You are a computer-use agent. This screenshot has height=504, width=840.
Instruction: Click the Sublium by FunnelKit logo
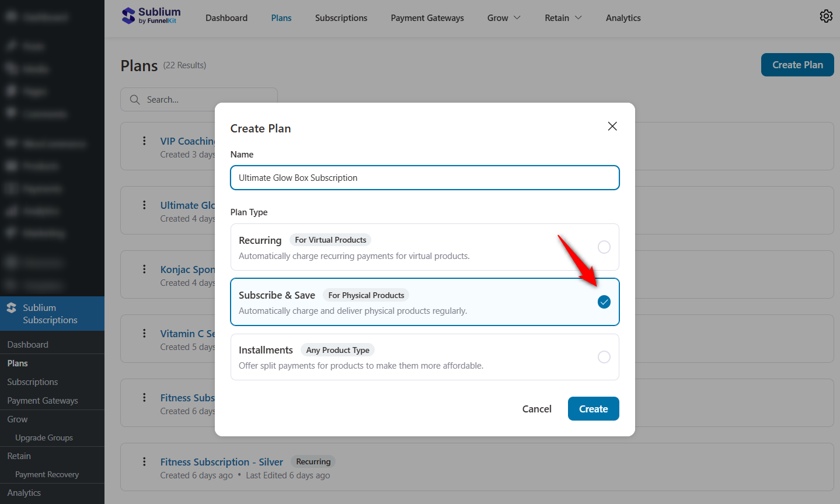tap(151, 16)
